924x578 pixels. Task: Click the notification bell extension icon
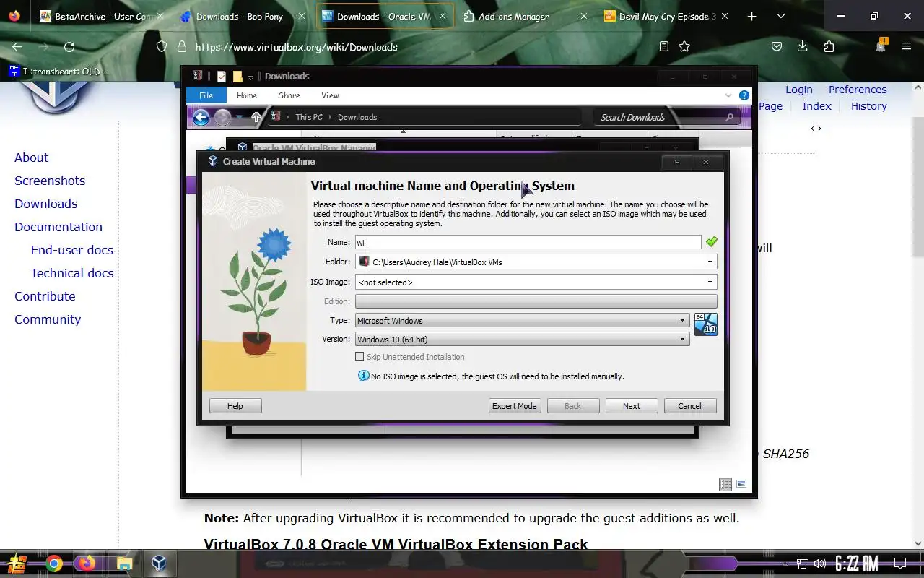tap(881, 46)
